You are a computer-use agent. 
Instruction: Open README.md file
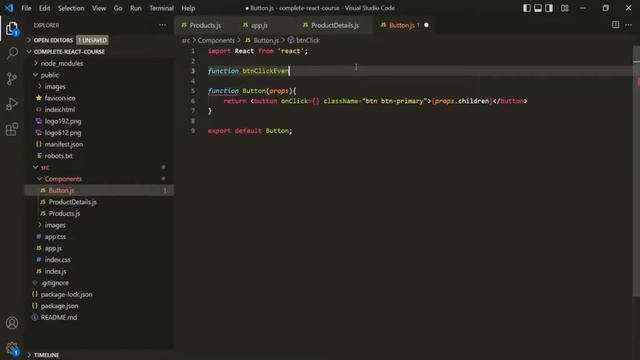point(58,317)
